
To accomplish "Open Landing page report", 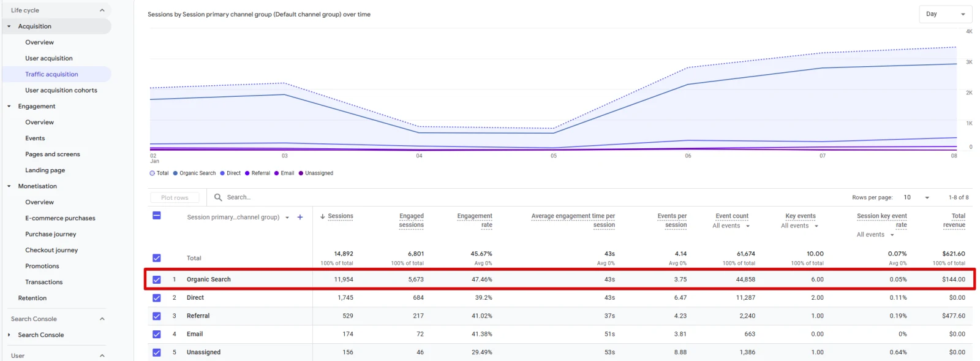I will pyautogui.click(x=45, y=170).
